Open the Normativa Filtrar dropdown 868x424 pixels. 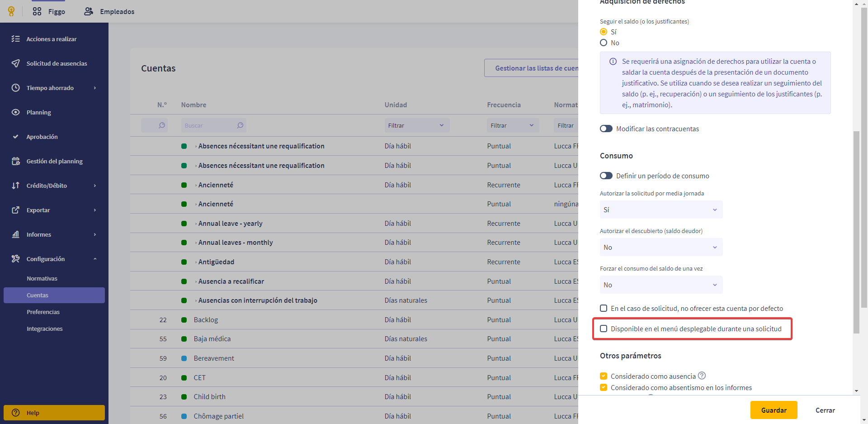pyautogui.click(x=566, y=125)
